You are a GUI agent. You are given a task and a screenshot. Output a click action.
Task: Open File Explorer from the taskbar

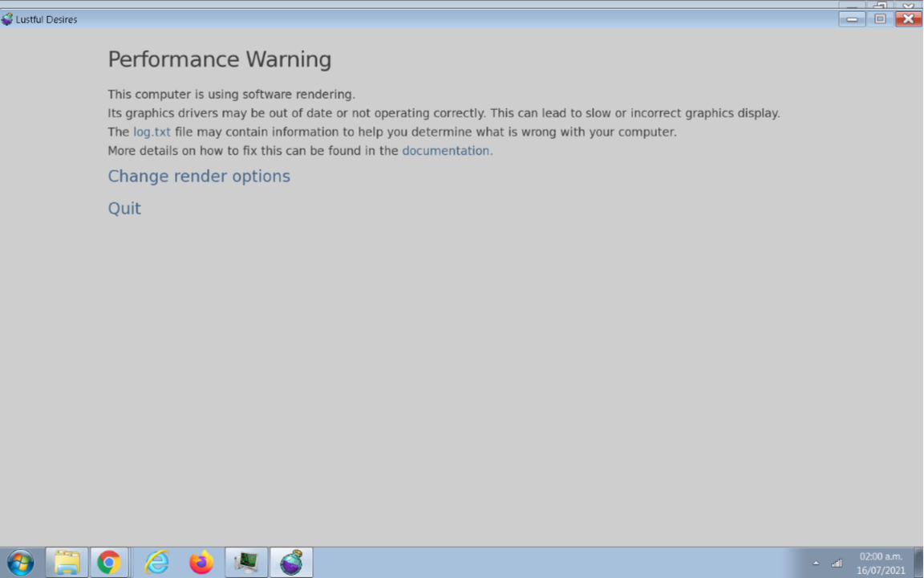coord(67,563)
